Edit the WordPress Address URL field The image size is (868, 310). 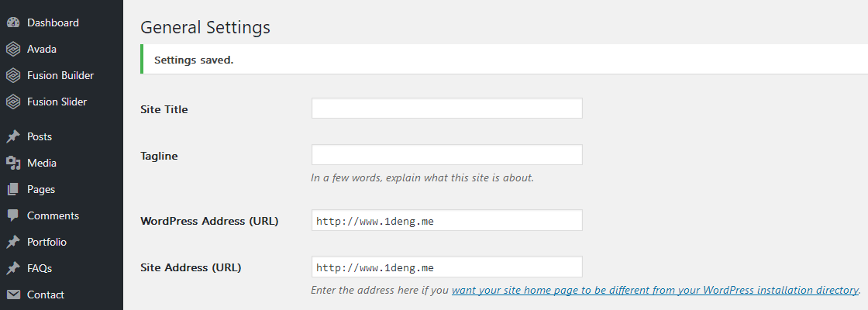pos(446,221)
